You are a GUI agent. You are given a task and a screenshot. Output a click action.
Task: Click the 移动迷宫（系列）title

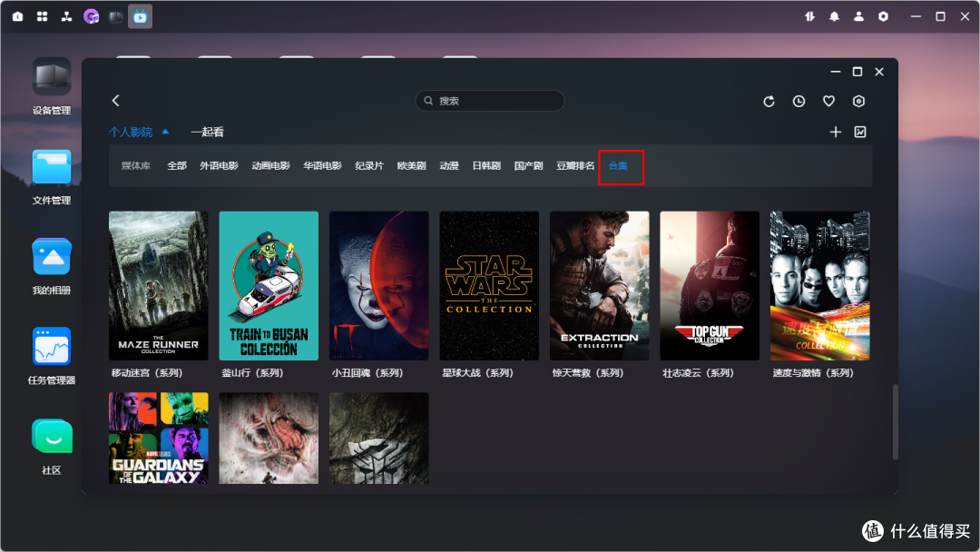(x=147, y=373)
